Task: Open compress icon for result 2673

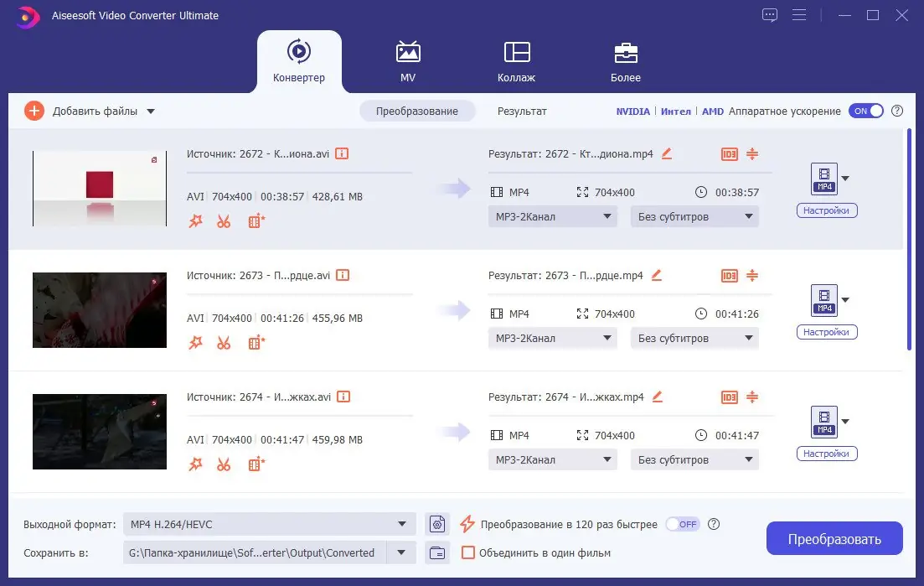Action: tap(752, 275)
